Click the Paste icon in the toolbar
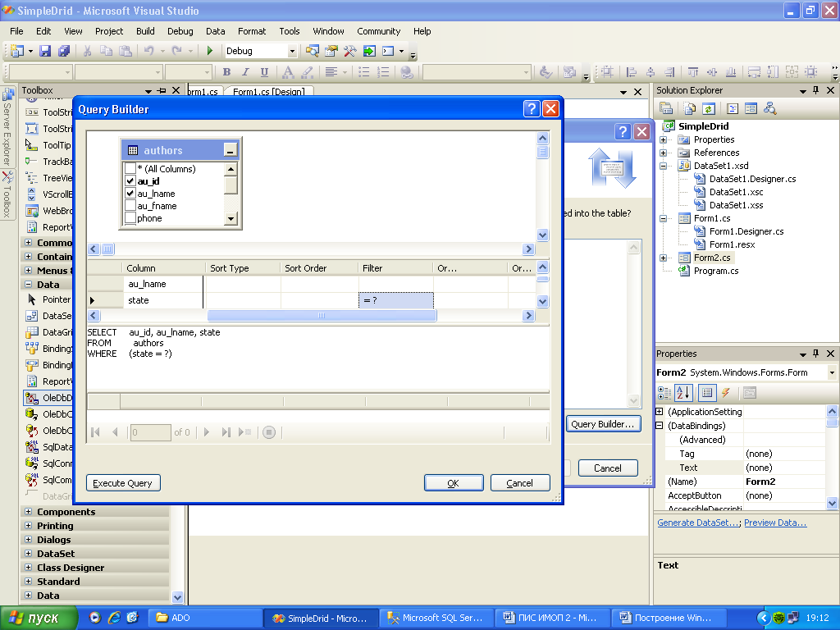 point(126,51)
